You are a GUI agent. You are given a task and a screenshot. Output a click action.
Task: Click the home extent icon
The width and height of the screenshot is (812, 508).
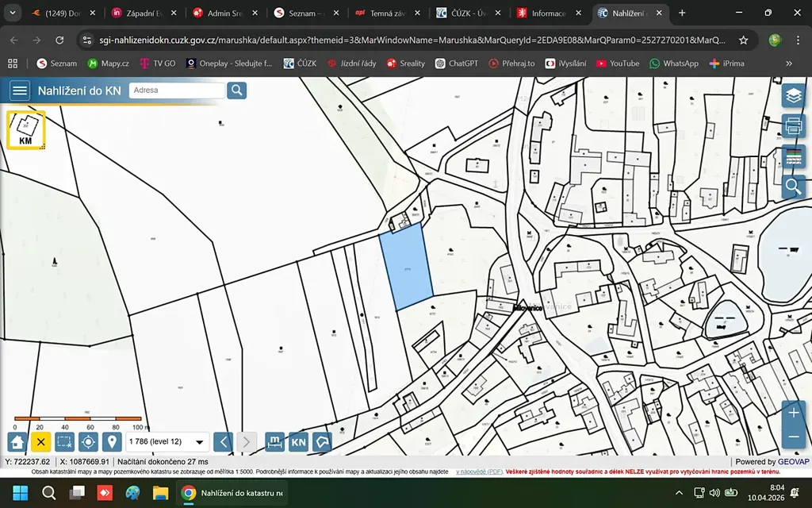pos(17,442)
